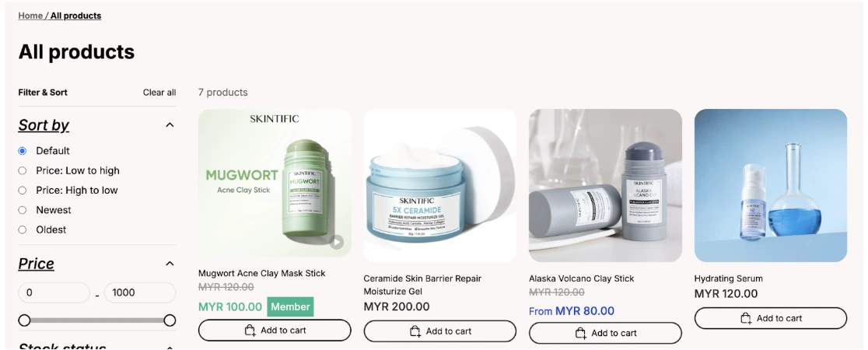Collapse the Price filter chevron

point(170,264)
